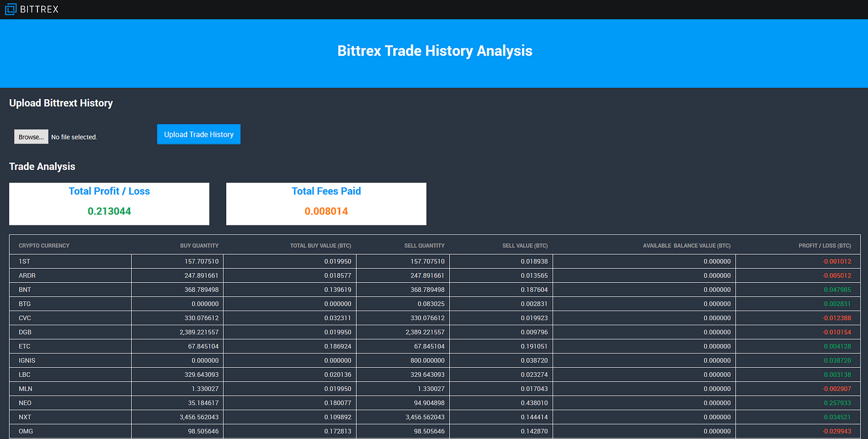Click the Upload Bittrext History heading

61,103
